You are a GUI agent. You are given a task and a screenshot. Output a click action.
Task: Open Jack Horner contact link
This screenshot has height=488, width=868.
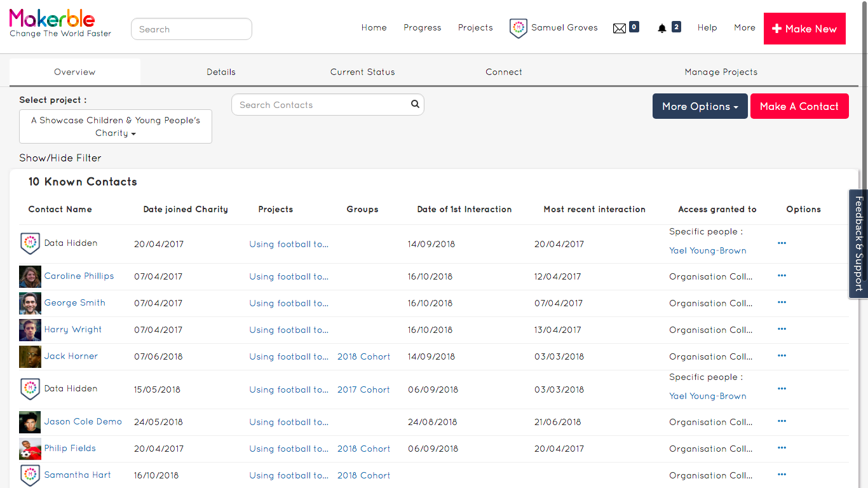pyautogui.click(x=71, y=356)
